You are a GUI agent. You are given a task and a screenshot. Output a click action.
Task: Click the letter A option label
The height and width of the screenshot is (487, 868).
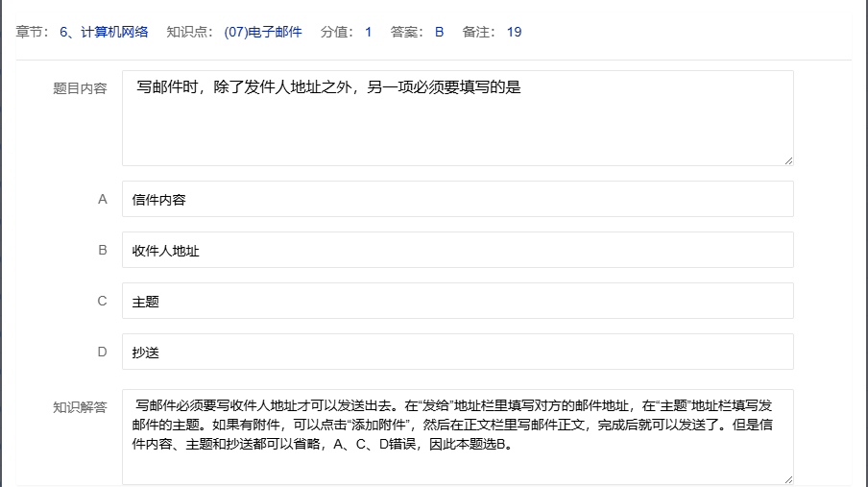pyautogui.click(x=103, y=199)
